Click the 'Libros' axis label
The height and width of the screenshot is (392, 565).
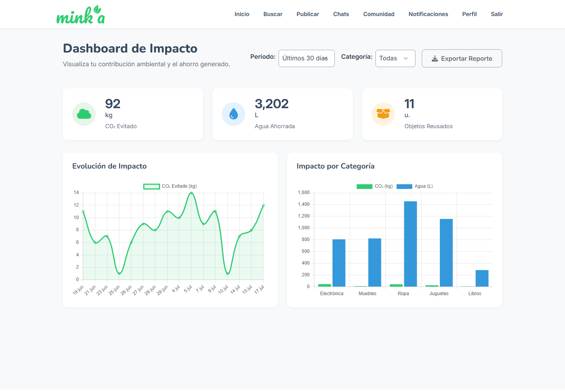[x=475, y=294]
